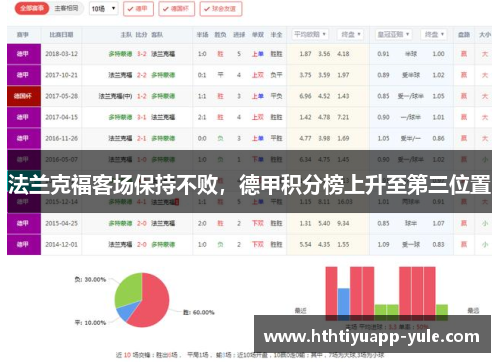Click the 大小 column header

(485, 35)
